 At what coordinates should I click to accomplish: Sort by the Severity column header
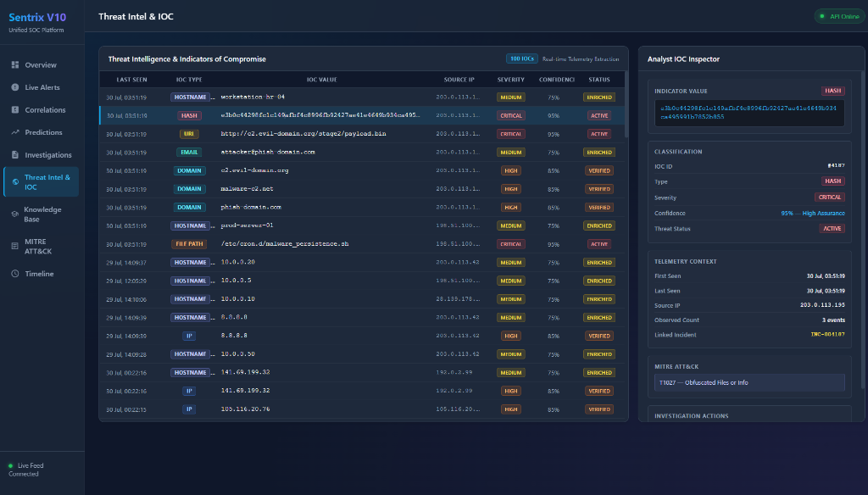point(510,80)
